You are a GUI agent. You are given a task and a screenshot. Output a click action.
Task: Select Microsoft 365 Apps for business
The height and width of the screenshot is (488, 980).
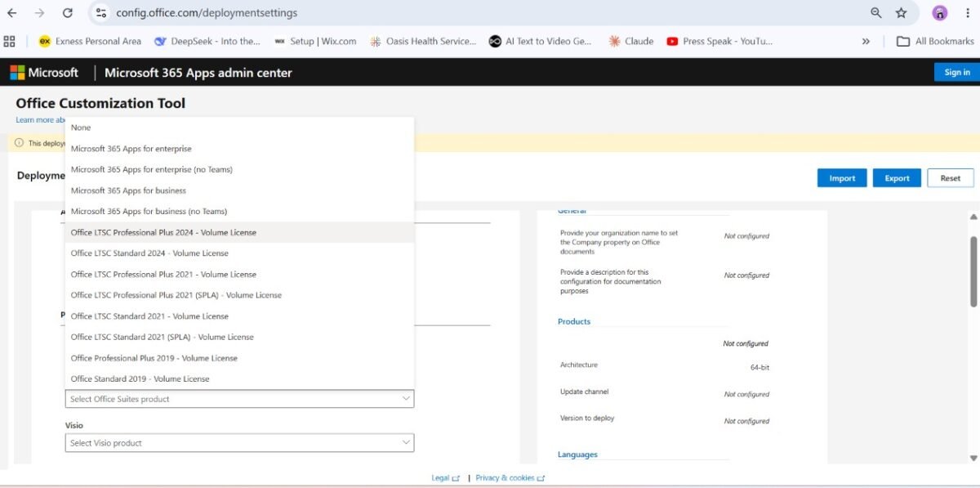coord(239,190)
